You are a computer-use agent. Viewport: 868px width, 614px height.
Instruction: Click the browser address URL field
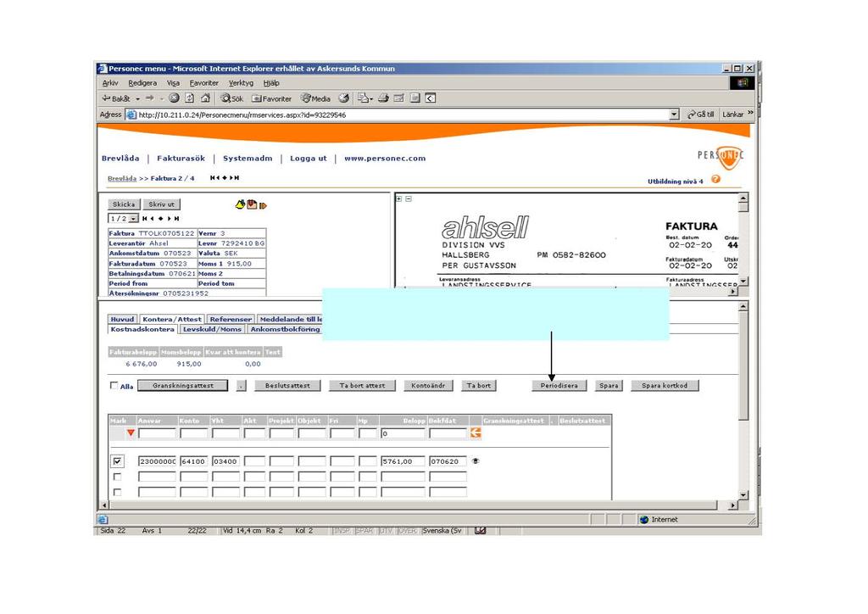pyautogui.click(x=397, y=114)
